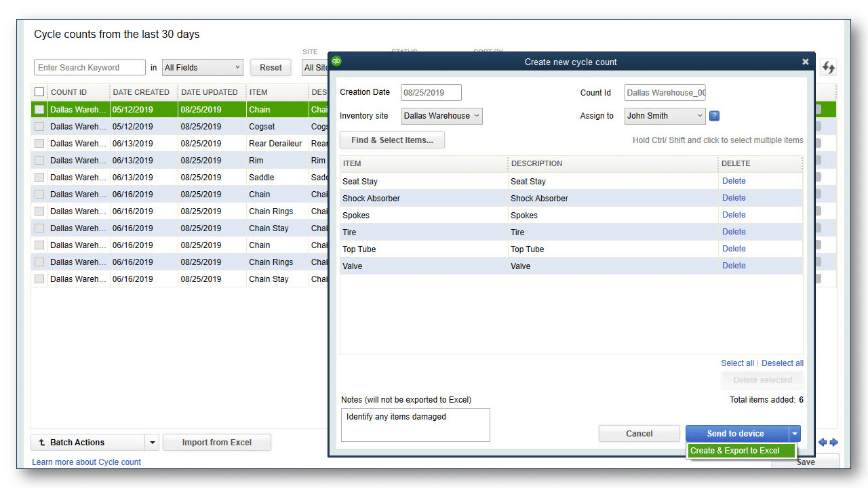Open help for the Assign to field
Image resolution: width=868 pixels, height=488 pixels.
(x=714, y=116)
